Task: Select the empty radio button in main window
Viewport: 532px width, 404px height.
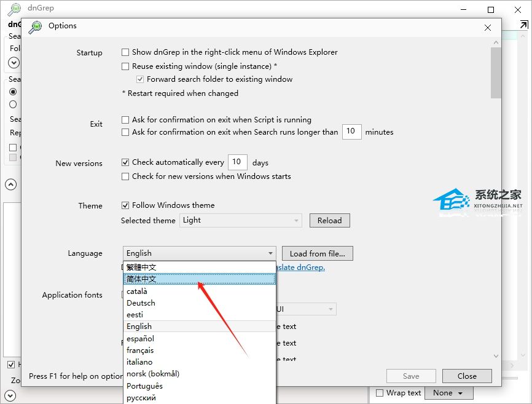Action: tap(13, 104)
